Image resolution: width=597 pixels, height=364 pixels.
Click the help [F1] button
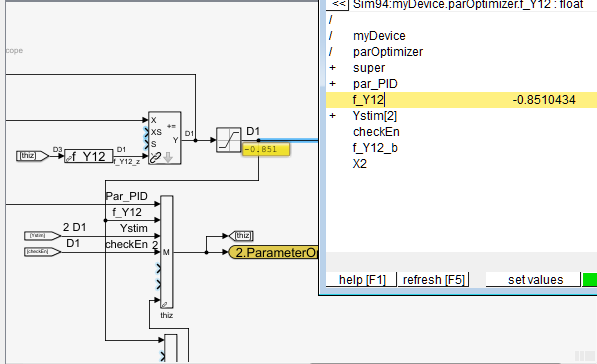(361, 280)
